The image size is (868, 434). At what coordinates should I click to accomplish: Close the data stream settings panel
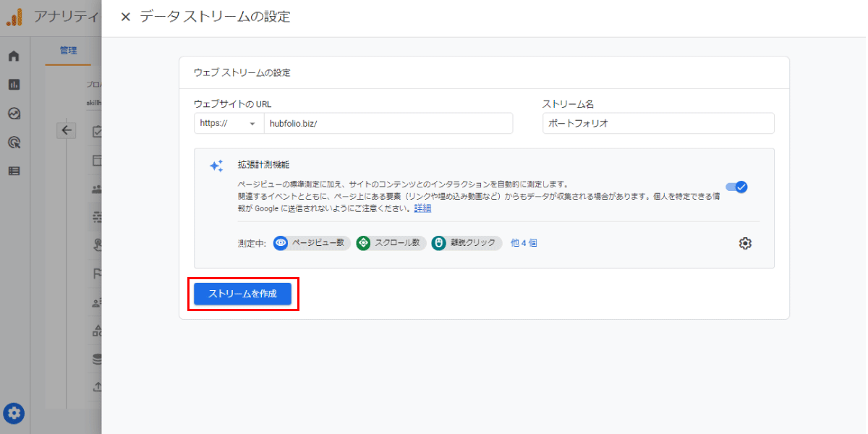125,17
